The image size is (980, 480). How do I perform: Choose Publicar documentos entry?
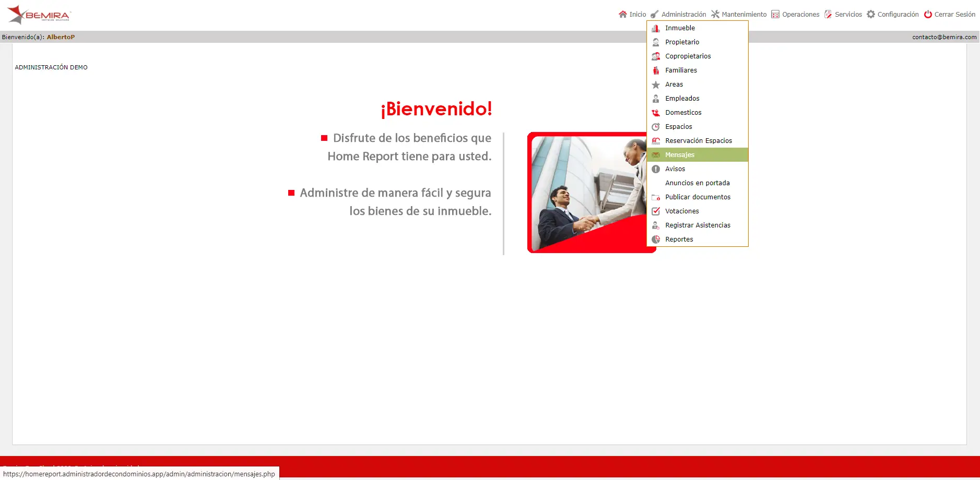point(698,197)
